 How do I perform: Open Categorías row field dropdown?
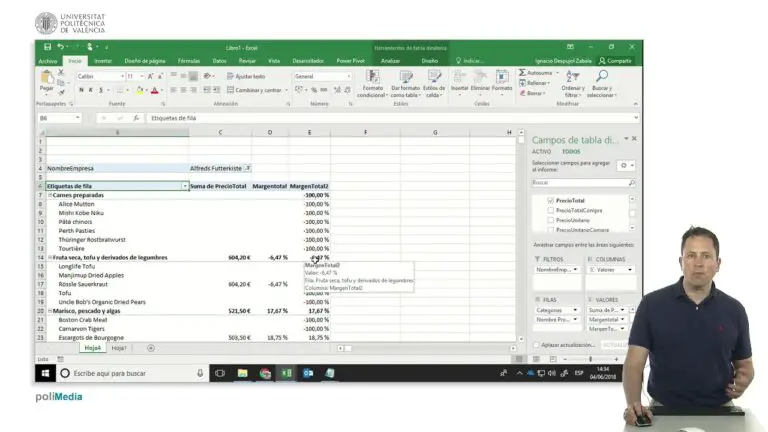(575, 310)
